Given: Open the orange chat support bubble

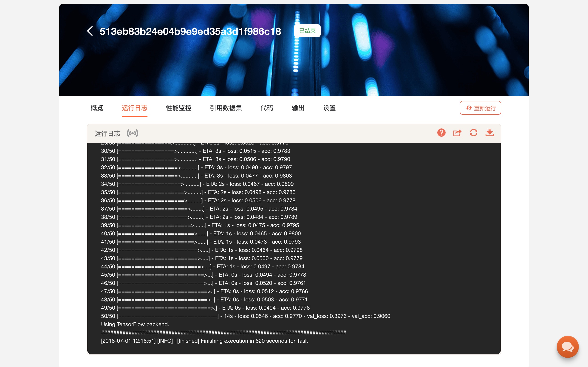Looking at the screenshot, I should [x=567, y=347].
